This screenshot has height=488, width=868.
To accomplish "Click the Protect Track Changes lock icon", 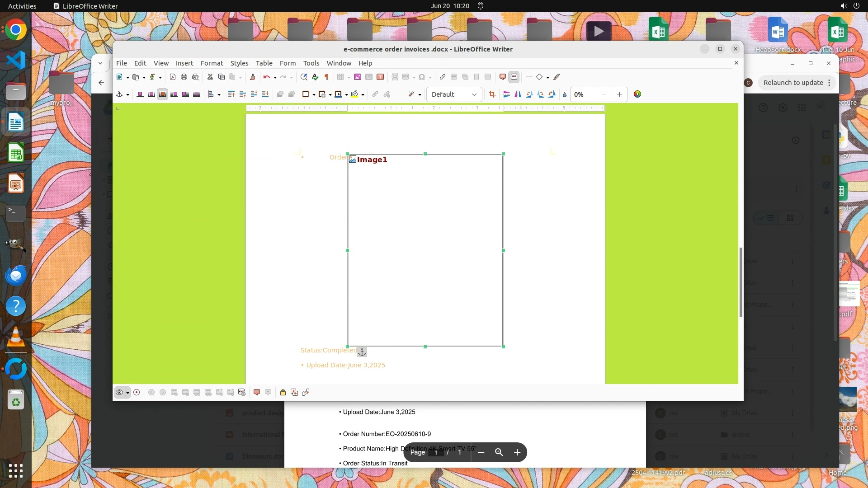I will [283, 392].
